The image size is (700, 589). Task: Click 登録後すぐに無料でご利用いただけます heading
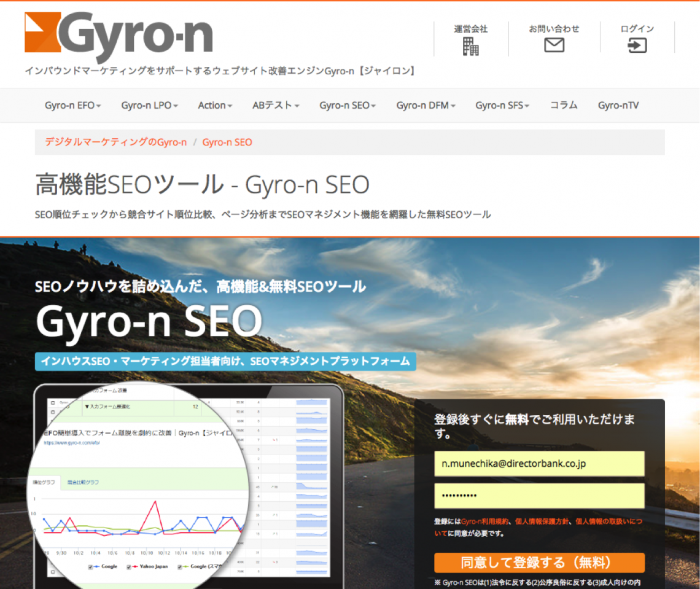coord(534,426)
